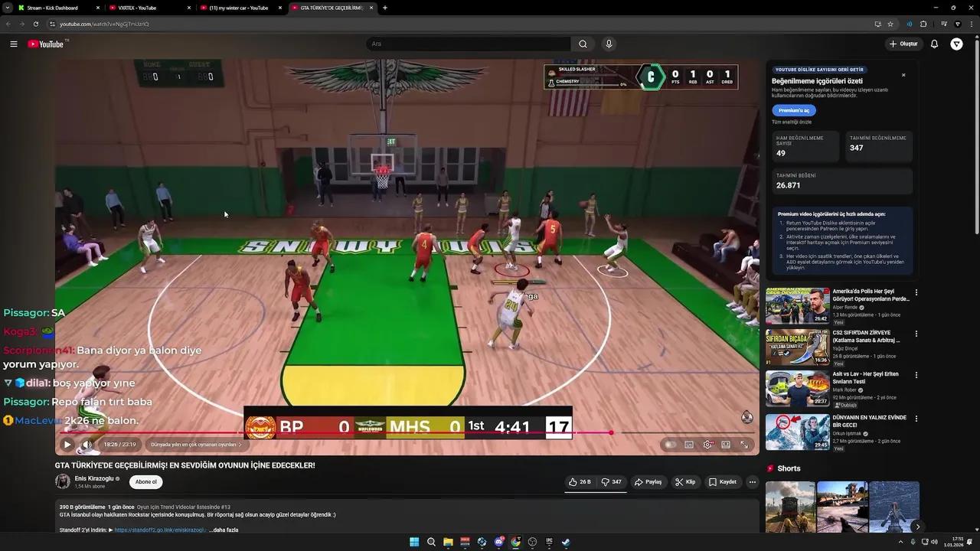Go back in browser history
The image size is (980, 551).
click(8, 24)
